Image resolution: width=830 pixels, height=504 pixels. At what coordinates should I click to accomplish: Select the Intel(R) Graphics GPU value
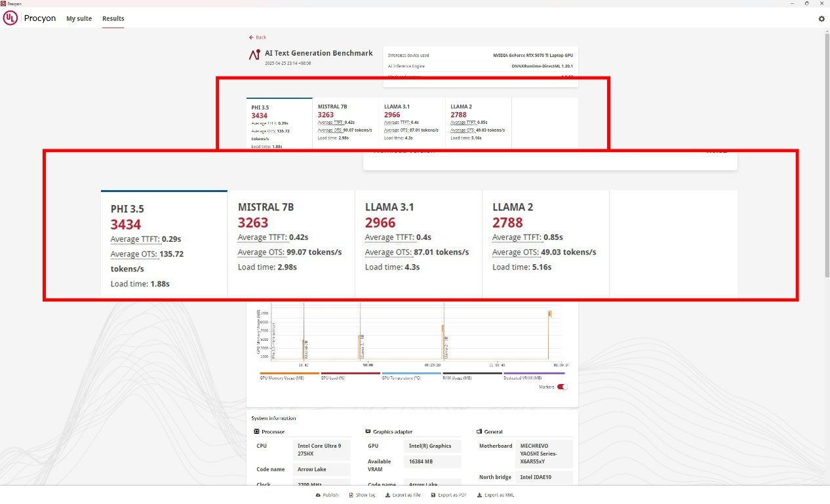(433, 446)
